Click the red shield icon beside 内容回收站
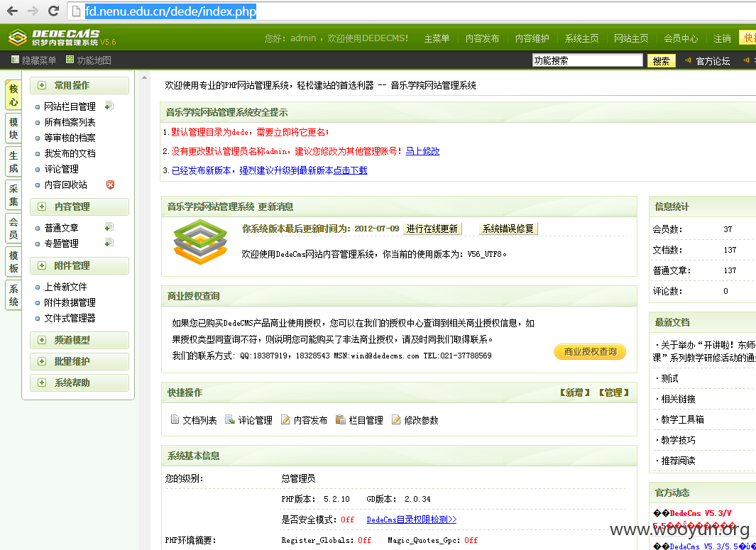Viewport: 756px width, 550px height. coord(111,185)
